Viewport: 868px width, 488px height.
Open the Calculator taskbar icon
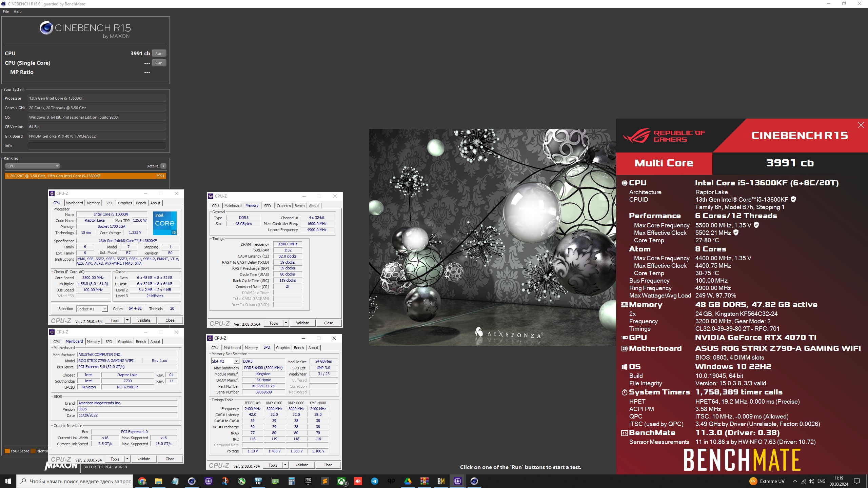[x=291, y=481]
